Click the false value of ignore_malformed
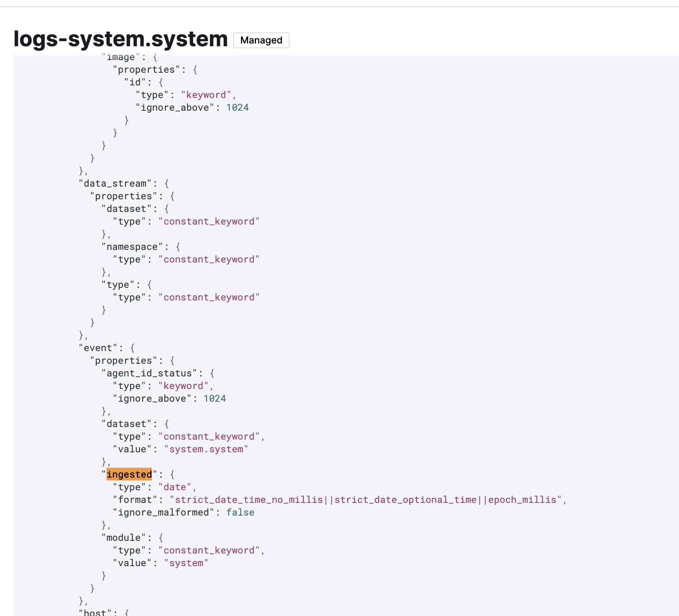Viewport: 679px width, 616px height. pos(240,512)
